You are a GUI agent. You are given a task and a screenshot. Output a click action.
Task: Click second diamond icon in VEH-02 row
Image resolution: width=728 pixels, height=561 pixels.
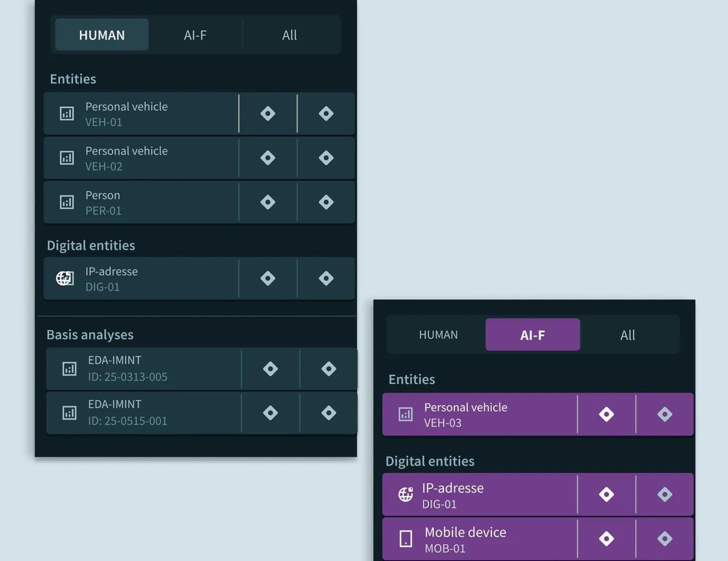(326, 158)
